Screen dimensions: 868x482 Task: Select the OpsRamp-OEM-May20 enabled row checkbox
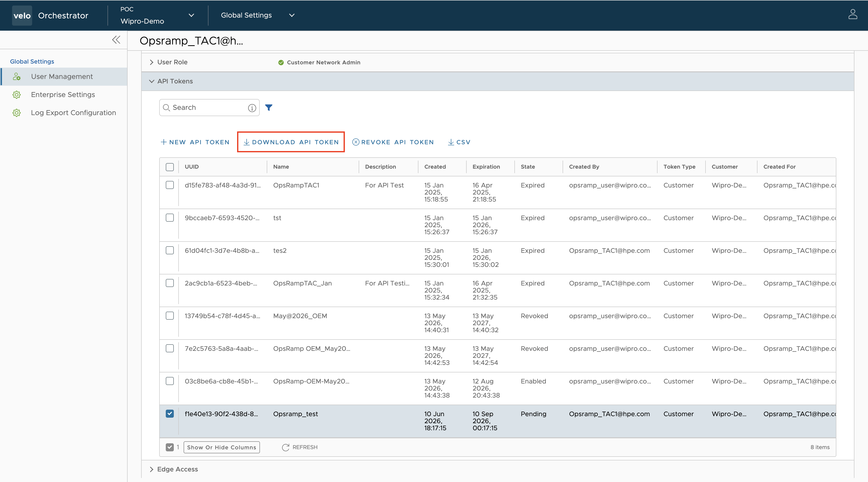pyautogui.click(x=170, y=381)
